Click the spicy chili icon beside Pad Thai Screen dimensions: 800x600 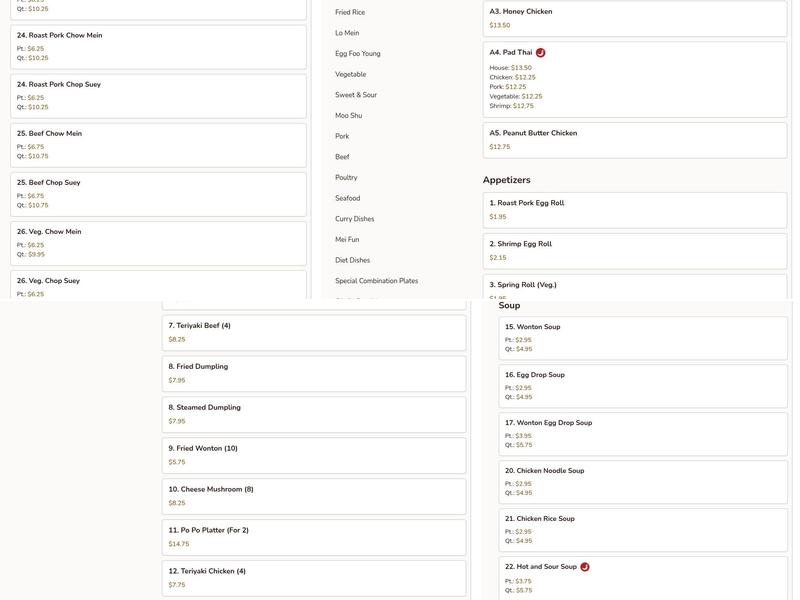(540, 53)
